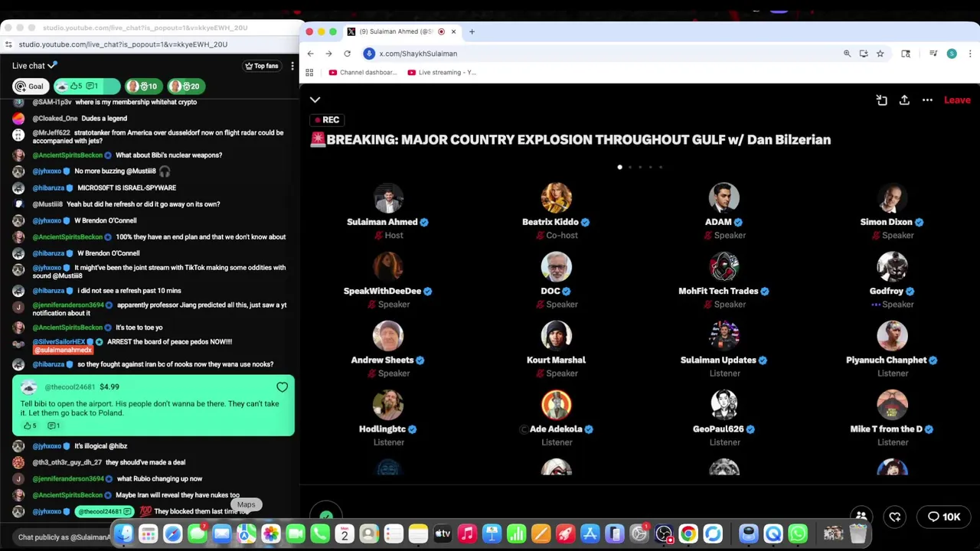This screenshot has height=551, width=980.
Task: Open the 10K comments button
Action: [x=944, y=517]
